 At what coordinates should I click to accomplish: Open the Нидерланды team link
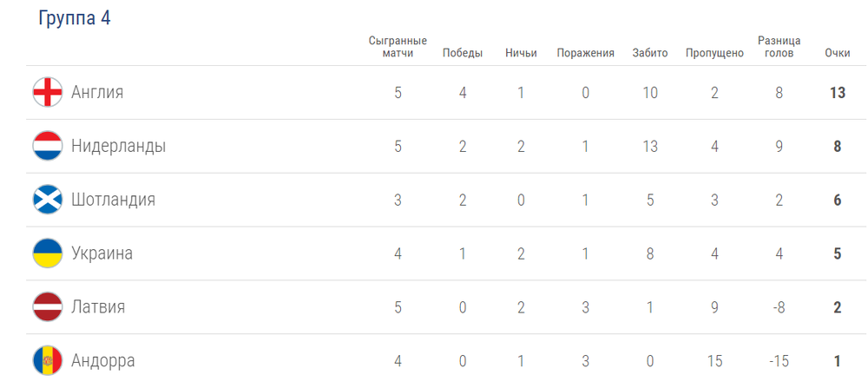[x=118, y=146]
